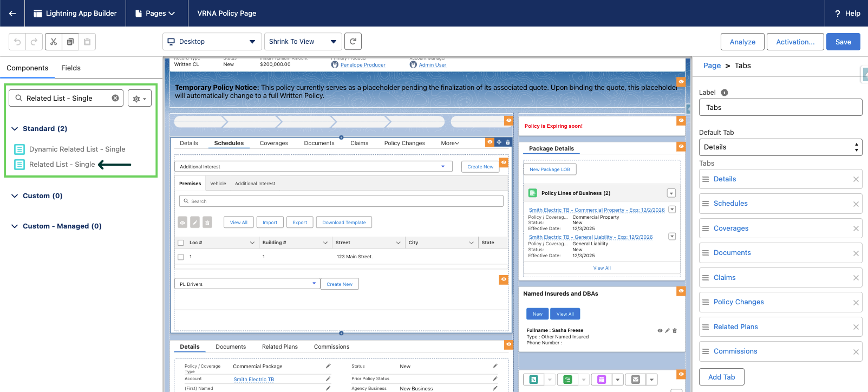Open the Default Tab dropdown
This screenshot has width=868, height=392.
[x=780, y=147]
